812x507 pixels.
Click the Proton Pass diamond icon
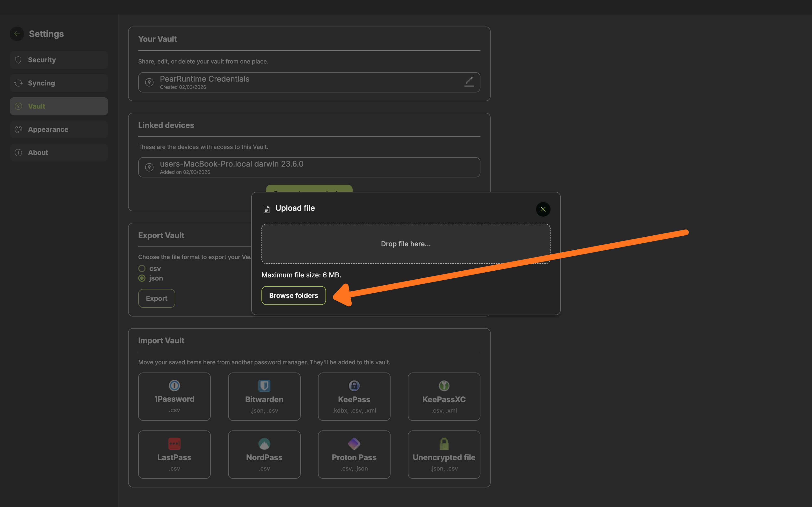(x=354, y=444)
